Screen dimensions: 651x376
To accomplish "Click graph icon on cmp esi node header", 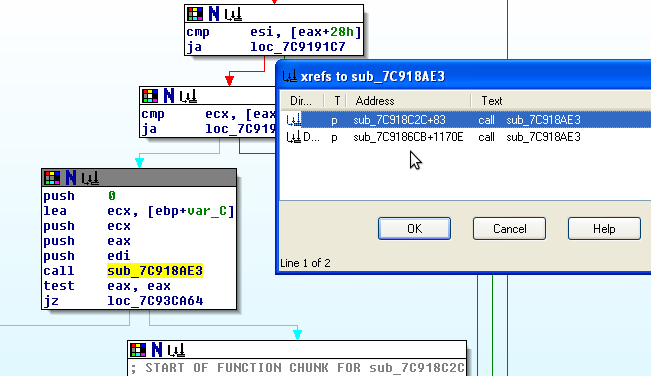I will tap(233, 15).
